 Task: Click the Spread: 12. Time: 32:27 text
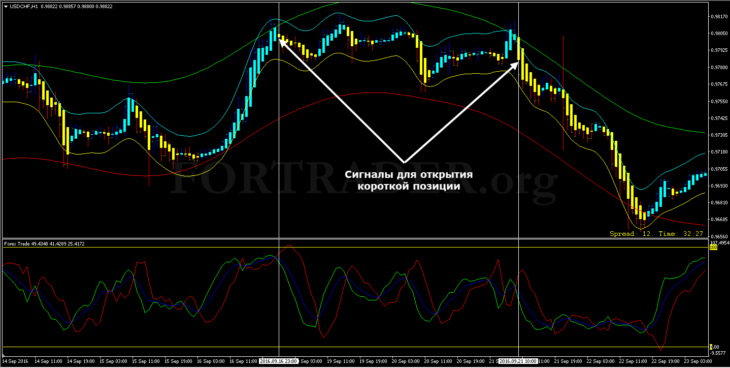point(656,233)
